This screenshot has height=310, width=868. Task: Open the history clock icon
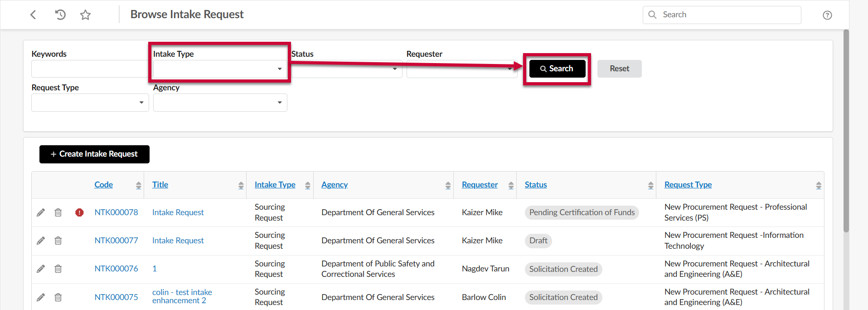click(60, 15)
